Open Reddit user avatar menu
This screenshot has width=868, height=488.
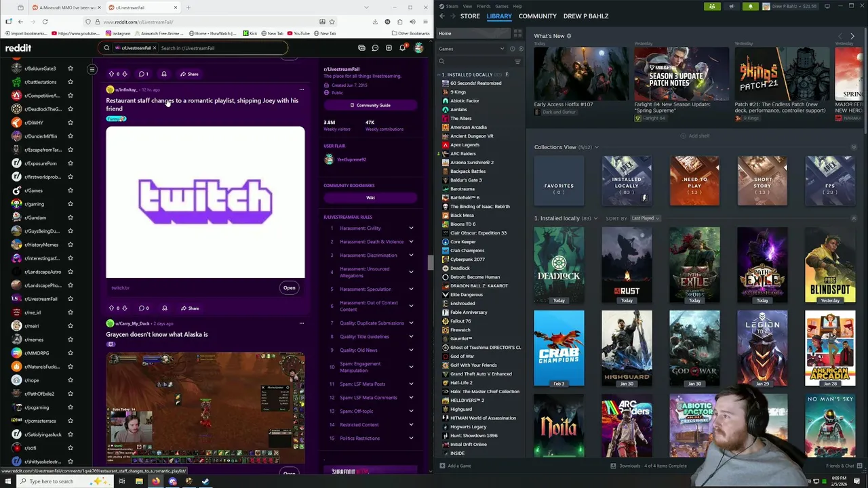(418, 48)
